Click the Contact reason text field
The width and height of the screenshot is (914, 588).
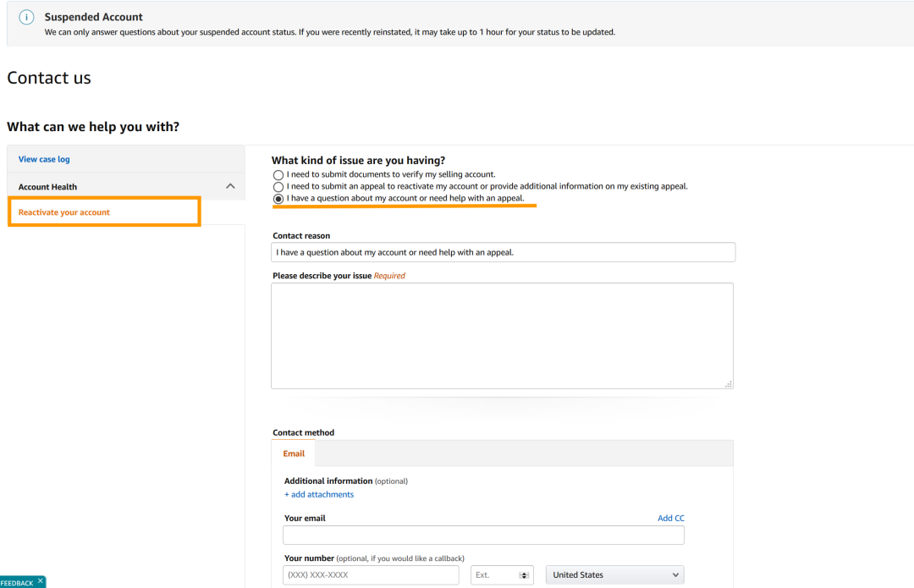coord(503,252)
